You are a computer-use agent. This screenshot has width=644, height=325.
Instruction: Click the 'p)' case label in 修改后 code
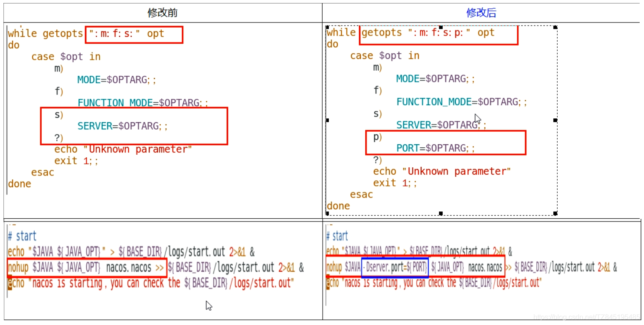378,137
